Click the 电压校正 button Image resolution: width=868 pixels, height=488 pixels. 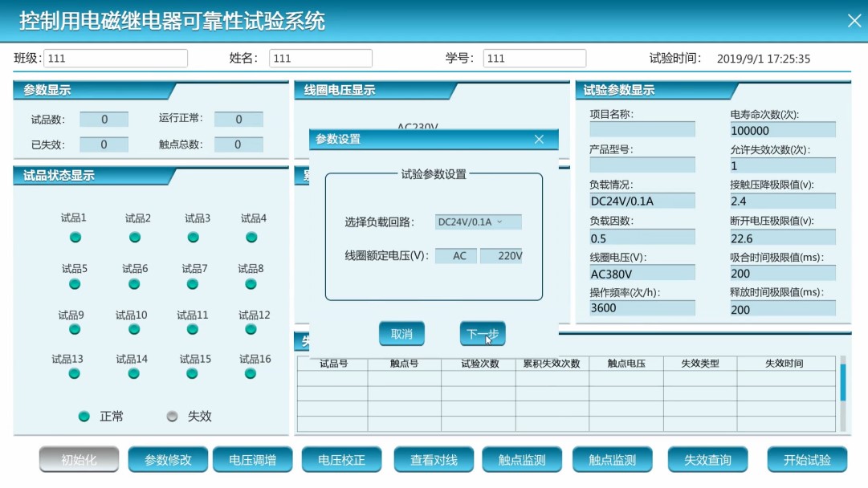(x=341, y=460)
